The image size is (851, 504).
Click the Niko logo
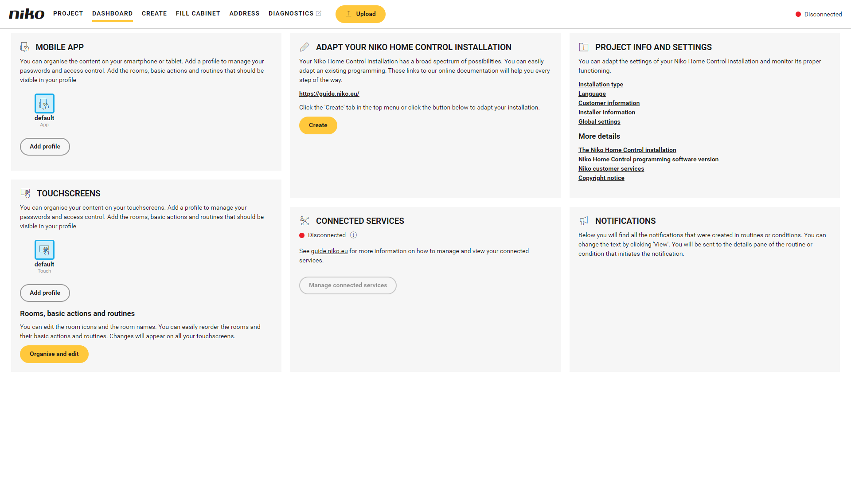27,14
